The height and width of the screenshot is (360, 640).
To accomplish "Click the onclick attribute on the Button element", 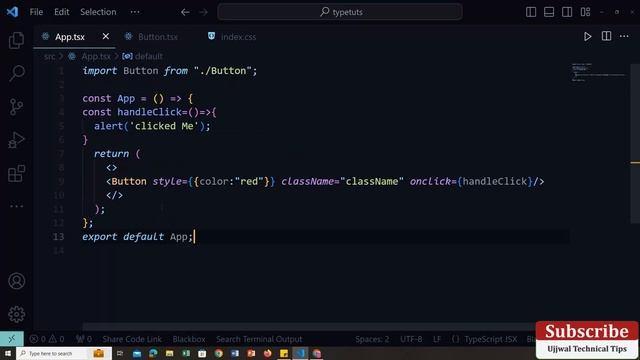I will click(x=430, y=181).
